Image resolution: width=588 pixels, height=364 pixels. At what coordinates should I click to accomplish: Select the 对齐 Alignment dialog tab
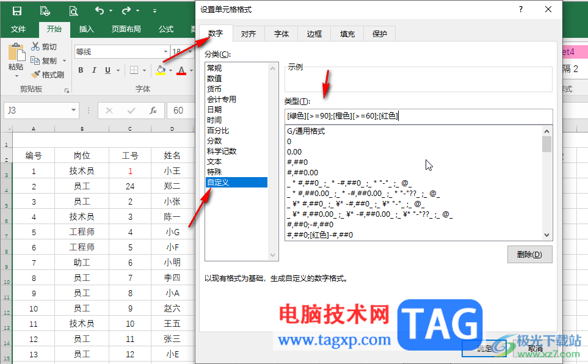click(249, 34)
